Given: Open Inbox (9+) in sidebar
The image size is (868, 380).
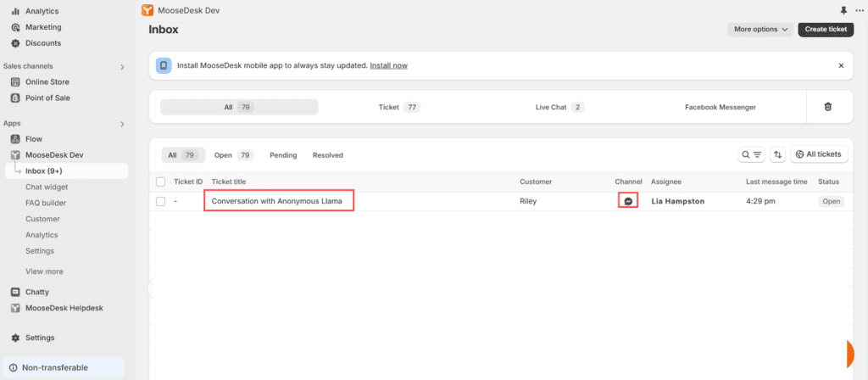Looking at the screenshot, I should [x=67, y=171].
